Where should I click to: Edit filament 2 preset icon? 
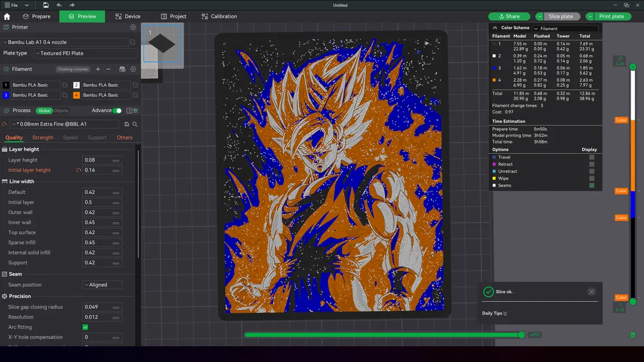pyautogui.click(x=136, y=85)
